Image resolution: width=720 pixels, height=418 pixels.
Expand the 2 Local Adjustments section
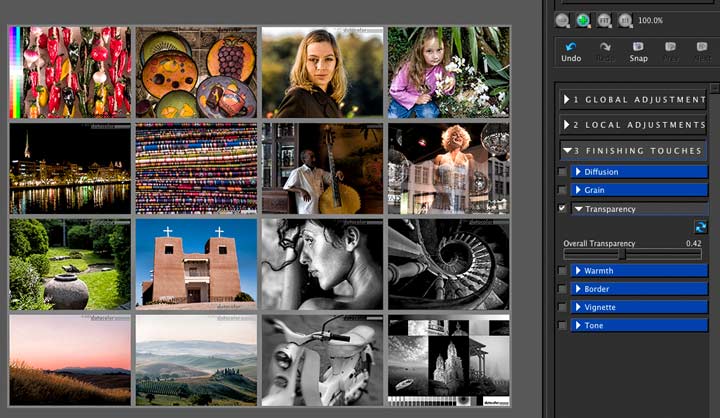click(x=633, y=124)
